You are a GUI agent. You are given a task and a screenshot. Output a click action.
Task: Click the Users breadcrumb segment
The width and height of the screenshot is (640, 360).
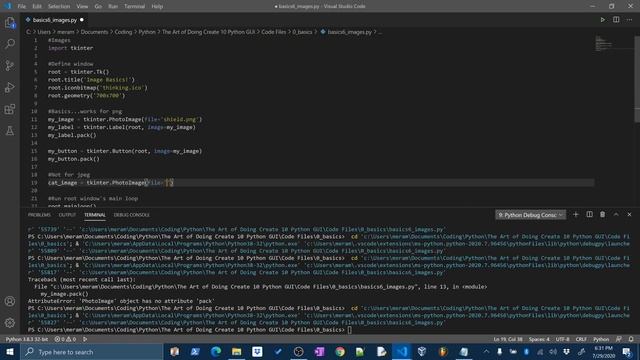pyautogui.click(x=44, y=32)
